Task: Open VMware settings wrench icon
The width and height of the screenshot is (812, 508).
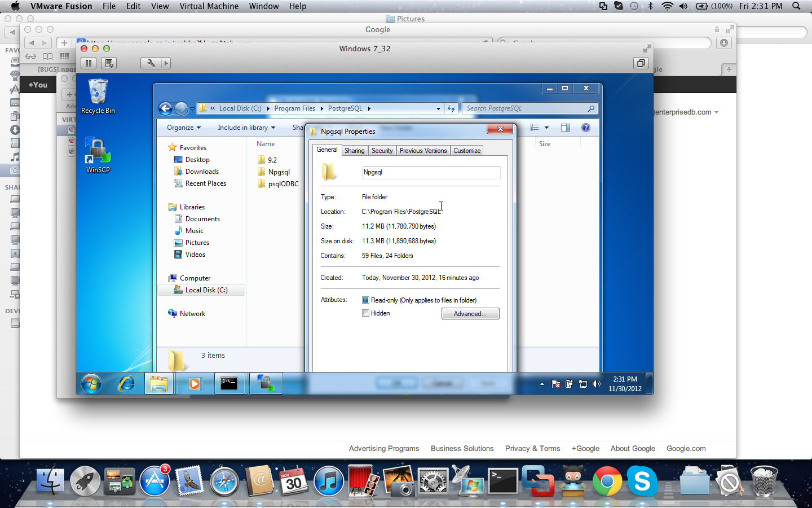Action: coord(151,63)
